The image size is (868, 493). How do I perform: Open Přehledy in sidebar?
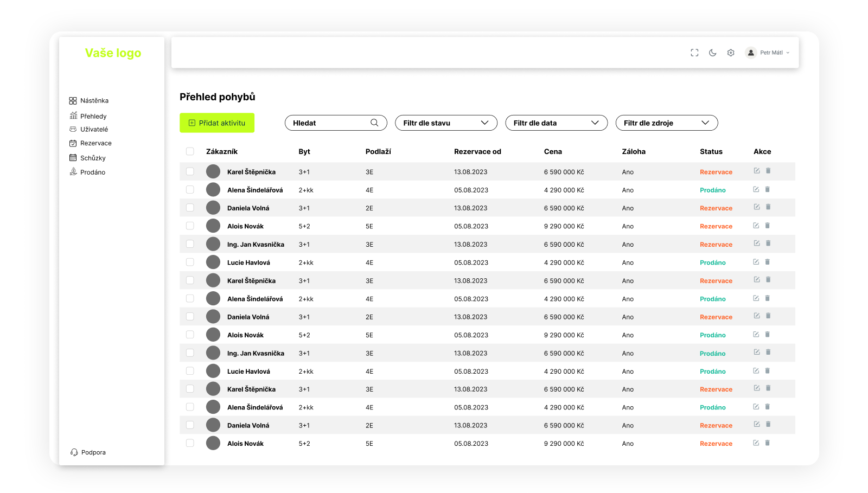pyautogui.click(x=88, y=116)
